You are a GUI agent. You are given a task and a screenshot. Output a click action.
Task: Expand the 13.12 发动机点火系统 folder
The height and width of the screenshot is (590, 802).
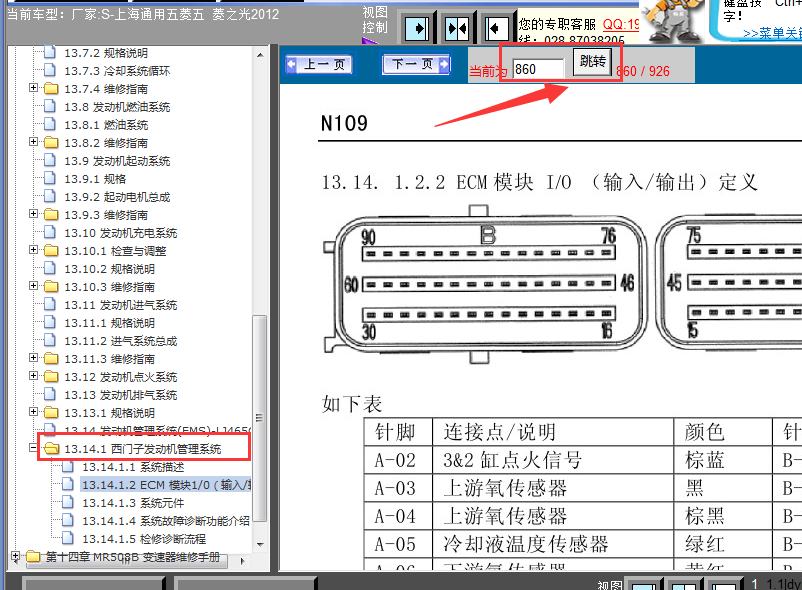34,376
